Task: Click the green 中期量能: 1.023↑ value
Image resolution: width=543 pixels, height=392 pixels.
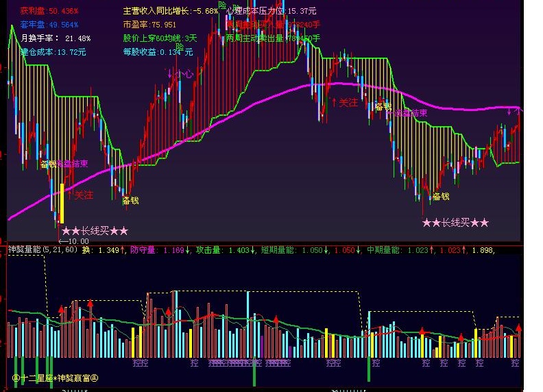Action: [x=400, y=249]
